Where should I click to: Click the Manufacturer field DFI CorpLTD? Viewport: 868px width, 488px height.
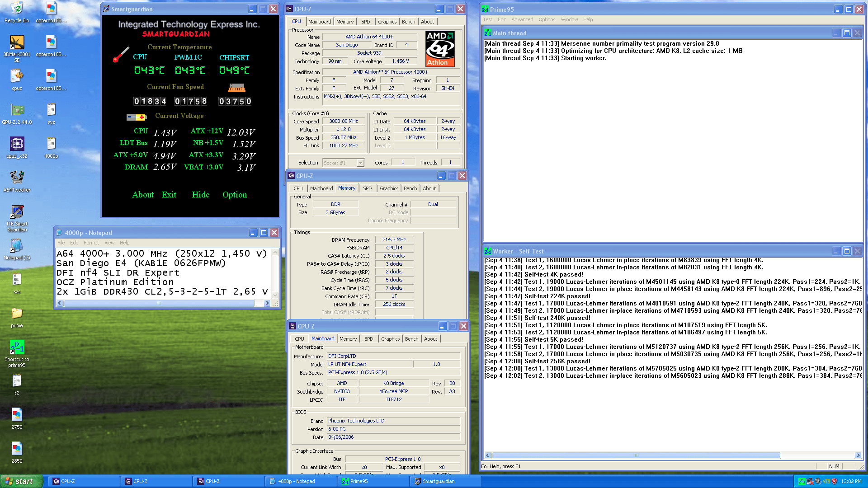393,357
